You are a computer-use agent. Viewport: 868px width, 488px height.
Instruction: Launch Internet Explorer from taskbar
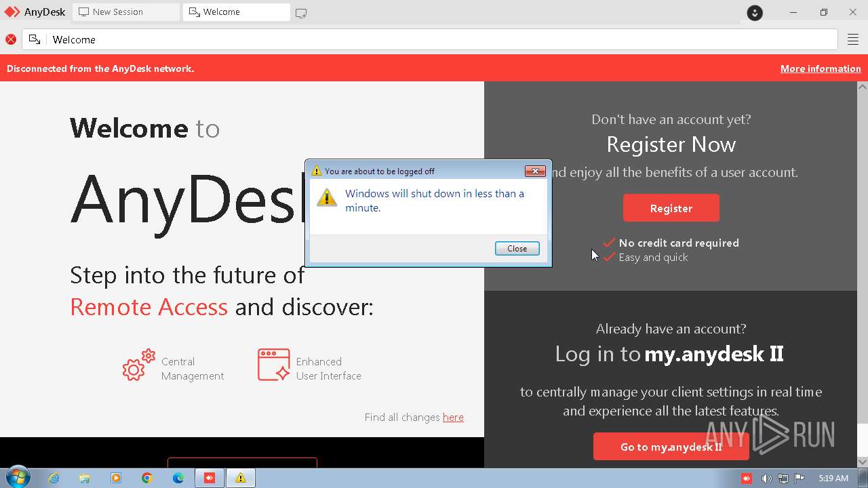coord(54,479)
